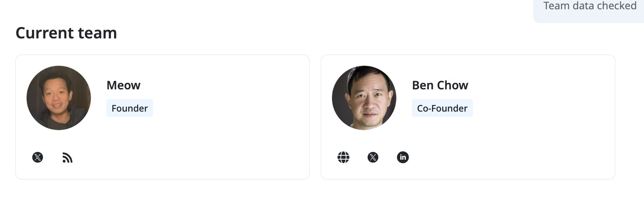Click the RSS feed icon under Meow

(x=68, y=158)
